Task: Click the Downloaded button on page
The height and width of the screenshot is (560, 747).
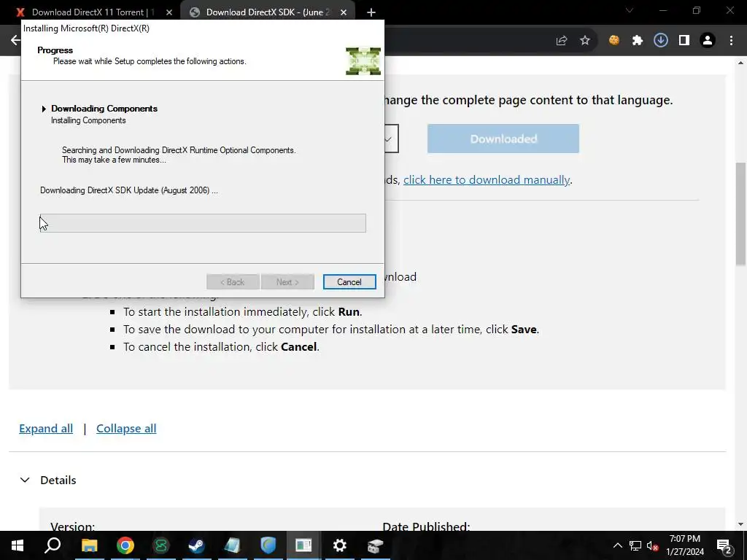Action: 503,139
